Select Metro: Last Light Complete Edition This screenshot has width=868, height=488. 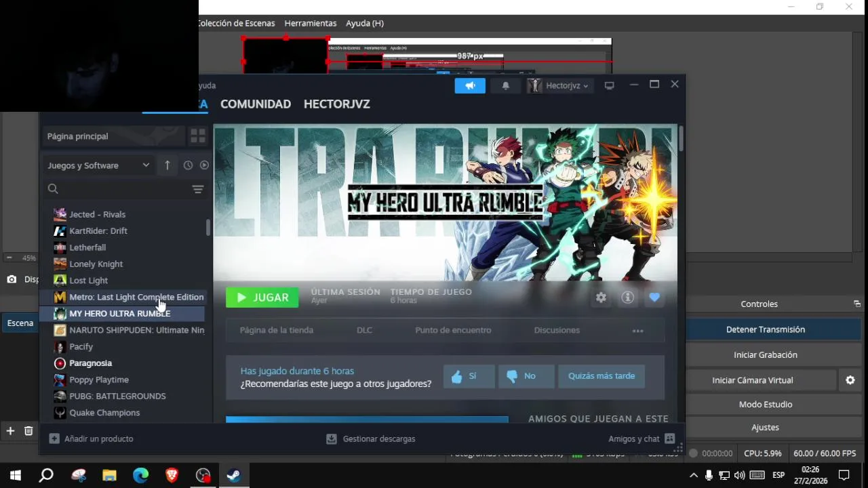click(128, 297)
